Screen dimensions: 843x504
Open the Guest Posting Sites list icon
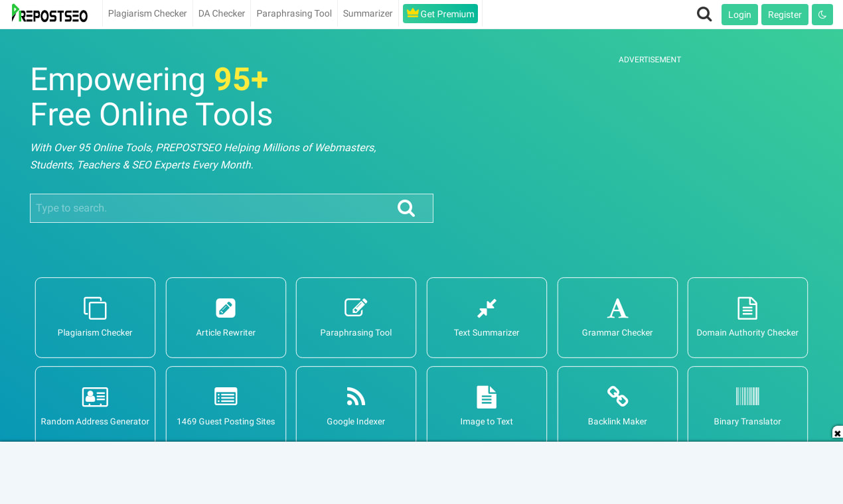(x=226, y=397)
